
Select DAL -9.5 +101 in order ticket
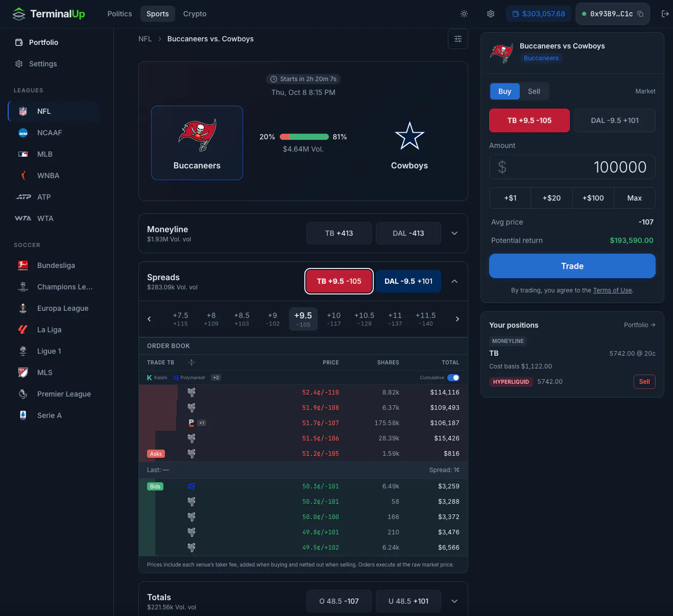pos(615,120)
